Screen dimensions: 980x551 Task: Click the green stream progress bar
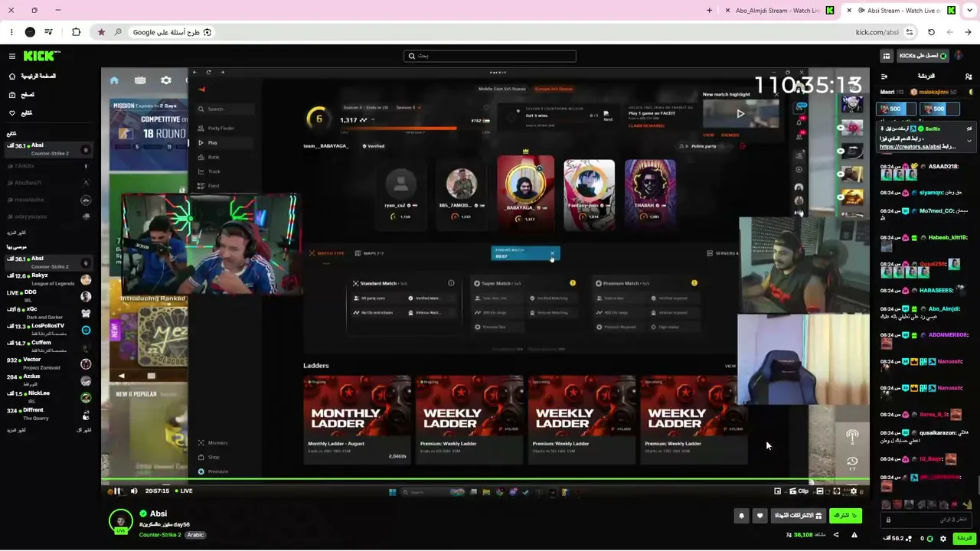(485, 481)
